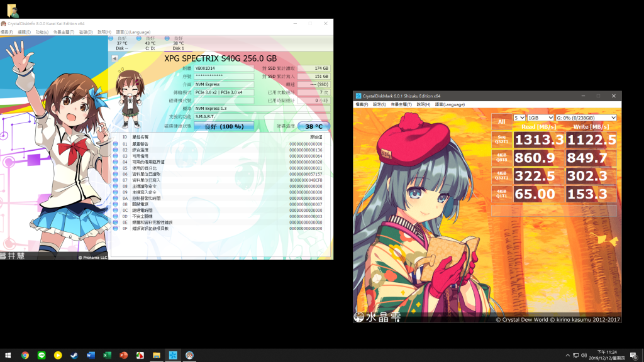Image resolution: width=644 pixels, height=362 pixels.
Task: Start the Seq Q32T1 test
Action: [x=501, y=140]
